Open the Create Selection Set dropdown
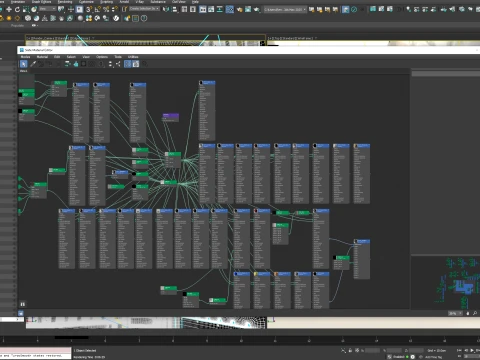This screenshot has height=360, width=480. [x=144, y=9]
